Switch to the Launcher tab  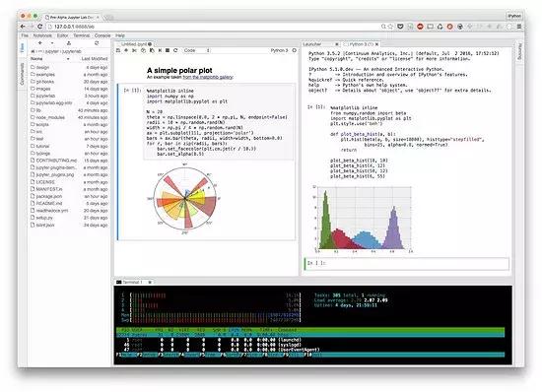[x=312, y=44]
